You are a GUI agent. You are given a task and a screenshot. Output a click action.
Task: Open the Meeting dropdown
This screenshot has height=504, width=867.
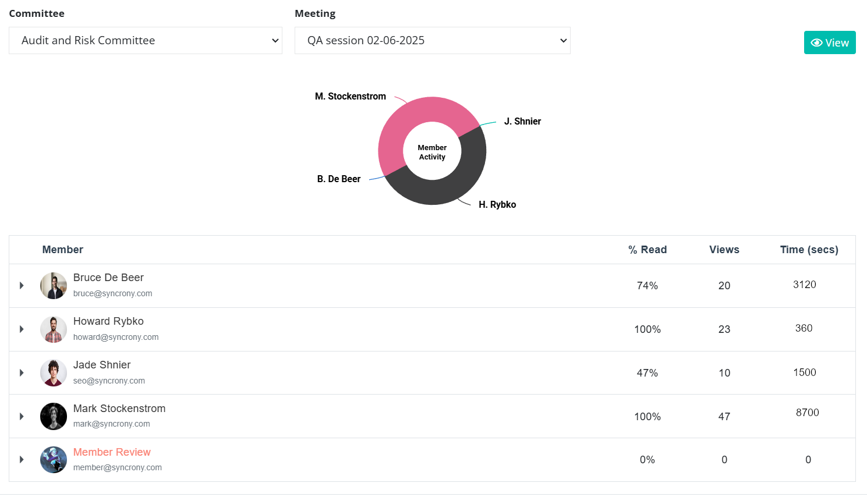tap(432, 40)
